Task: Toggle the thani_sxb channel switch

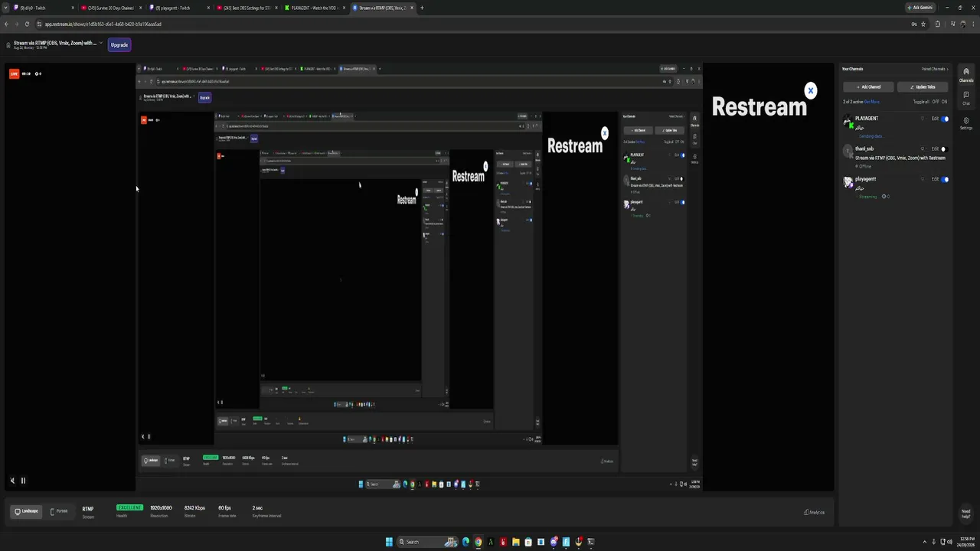Action: click(945, 148)
